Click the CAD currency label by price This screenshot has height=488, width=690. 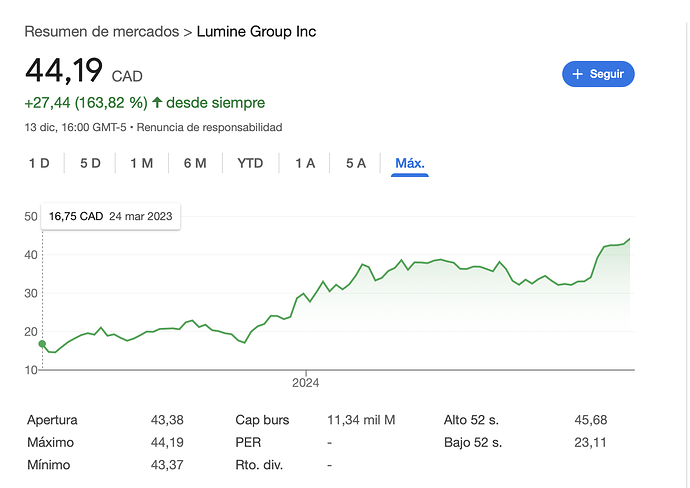coord(127,77)
